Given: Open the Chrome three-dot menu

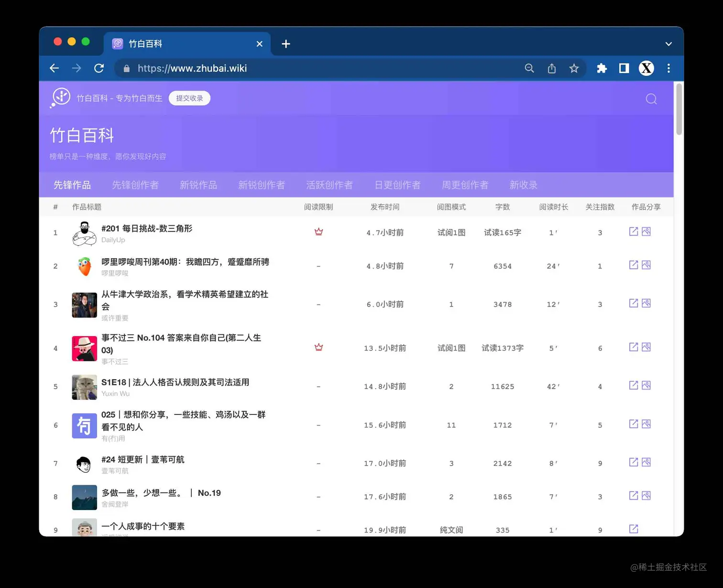Looking at the screenshot, I should pyautogui.click(x=668, y=68).
